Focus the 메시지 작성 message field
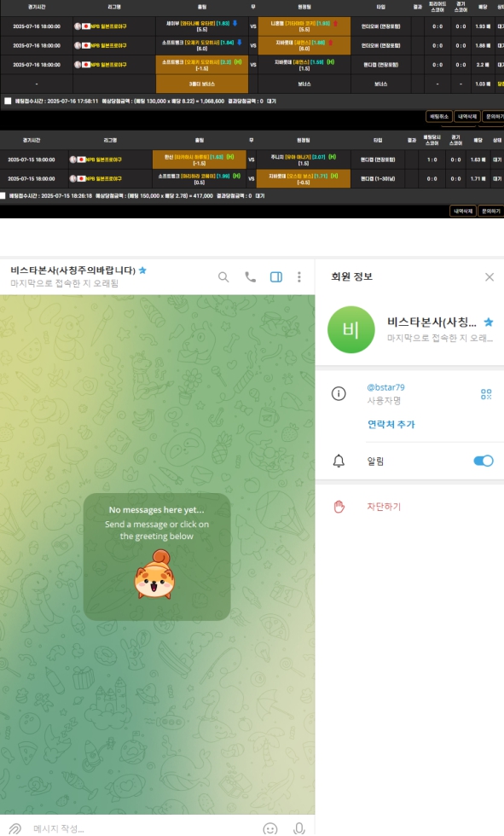Viewport: 504px width, 836px height. (144, 828)
